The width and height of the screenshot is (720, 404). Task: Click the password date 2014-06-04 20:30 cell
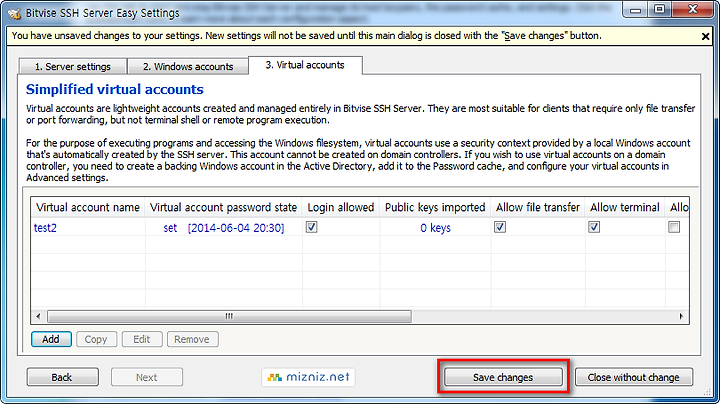pos(236,228)
